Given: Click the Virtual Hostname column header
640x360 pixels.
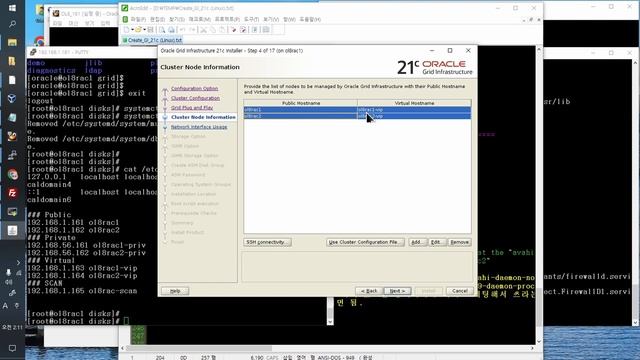Looking at the screenshot, I should [x=414, y=103].
